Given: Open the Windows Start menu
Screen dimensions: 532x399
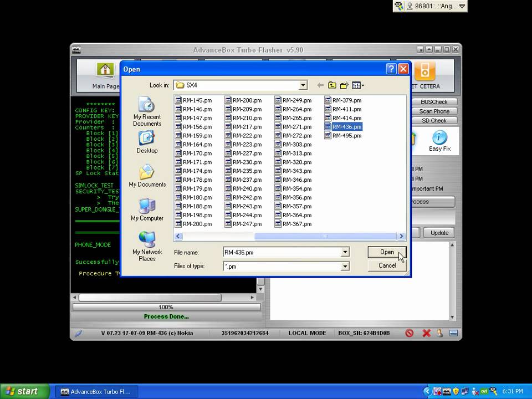Looking at the screenshot, I should [25, 392].
